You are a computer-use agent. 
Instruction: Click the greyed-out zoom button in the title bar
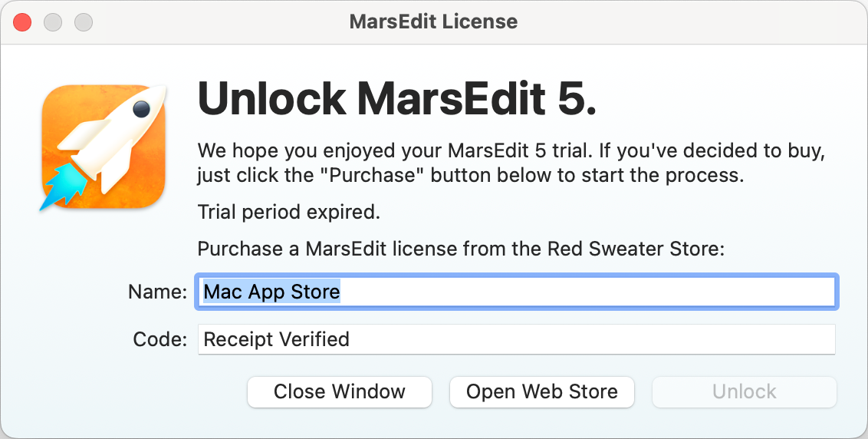click(83, 21)
